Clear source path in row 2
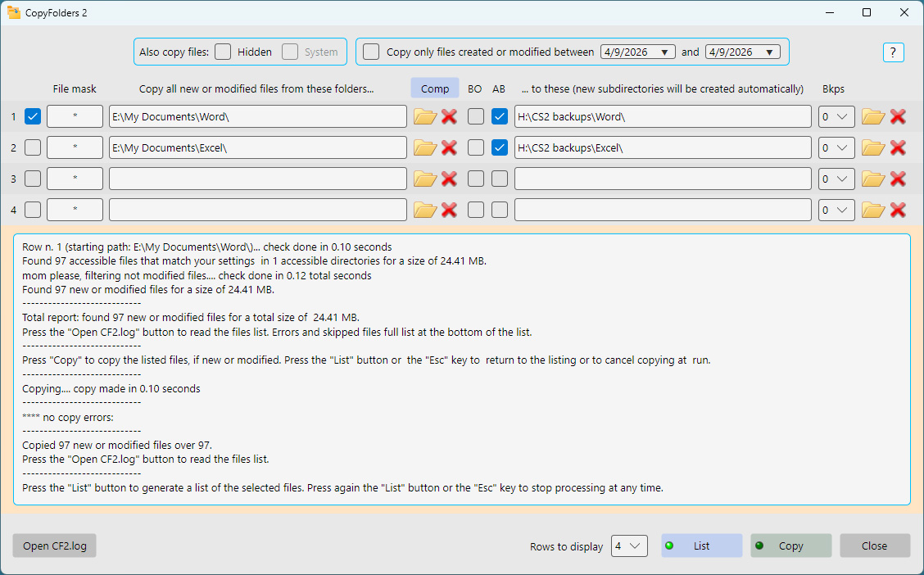Image resolution: width=924 pixels, height=575 pixels. tap(449, 147)
